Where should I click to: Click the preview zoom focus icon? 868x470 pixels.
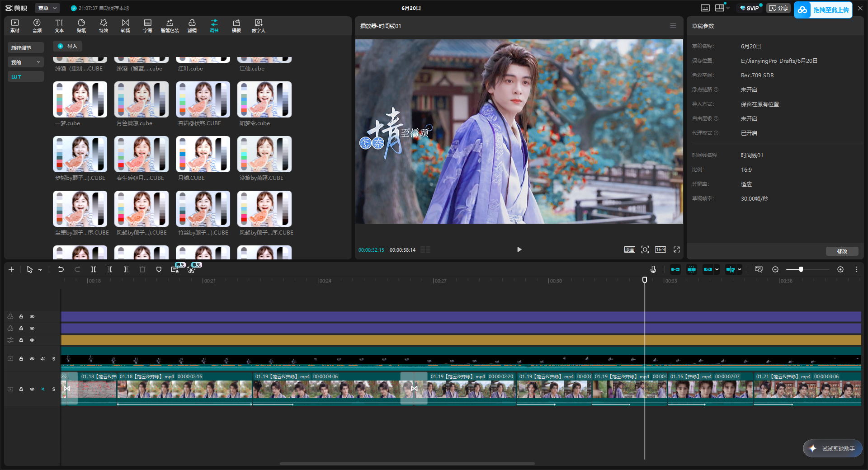point(645,249)
